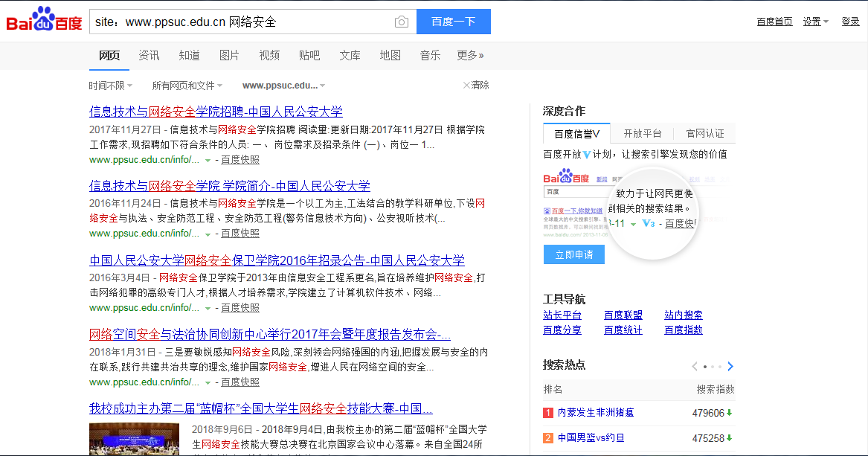Expand the www.ppsuc.edu... site filter dropdown
The width and height of the screenshot is (868, 456).
[x=283, y=86]
